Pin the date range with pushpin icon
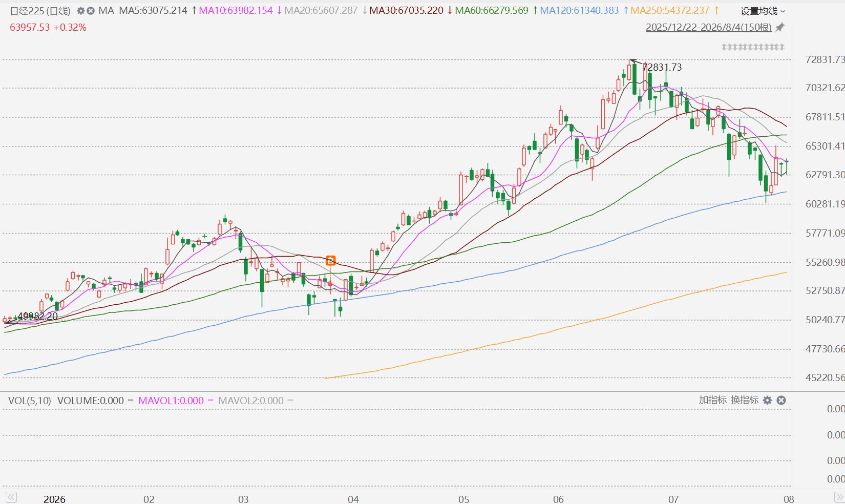 coord(780,27)
